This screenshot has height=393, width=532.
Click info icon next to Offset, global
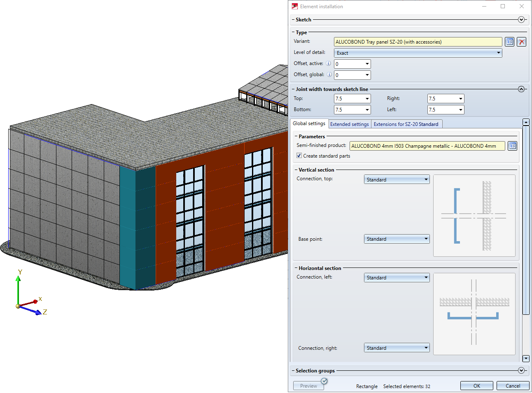(x=329, y=74)
